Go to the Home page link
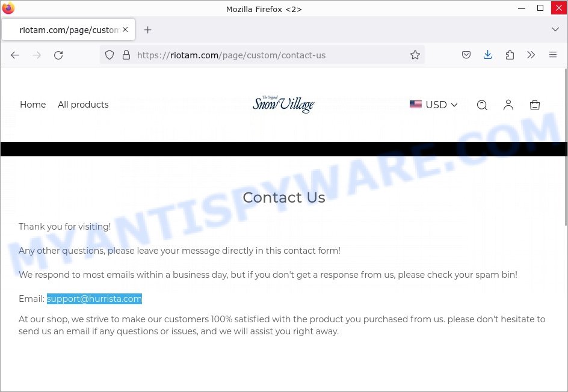568x392 pixels. coord(33,105)
